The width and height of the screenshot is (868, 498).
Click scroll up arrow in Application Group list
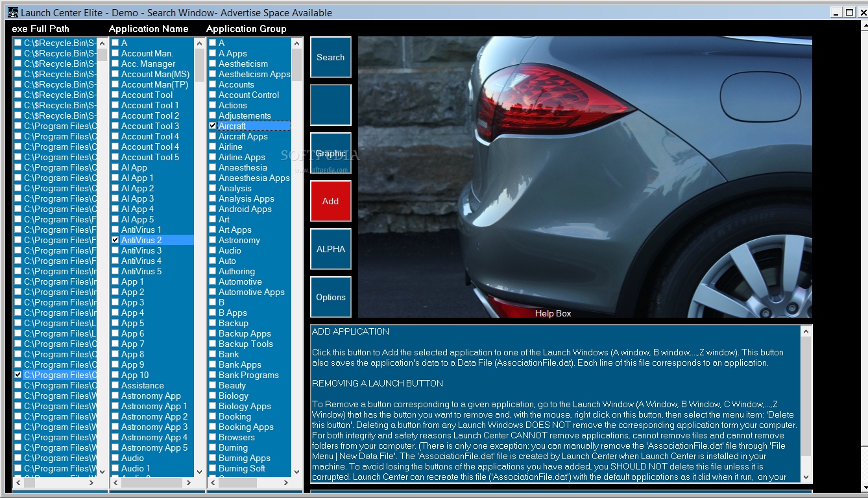(x=296, y=43)
